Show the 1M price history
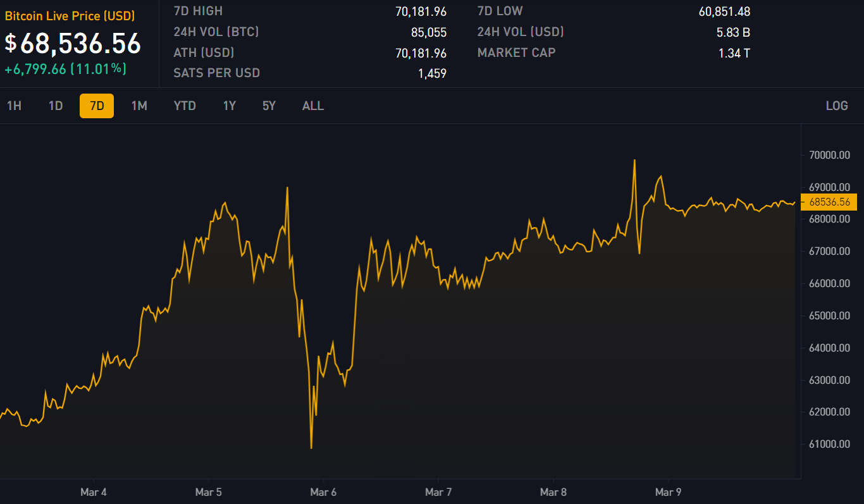This screenshot has width=864, height=504. (x=139, y=106)
